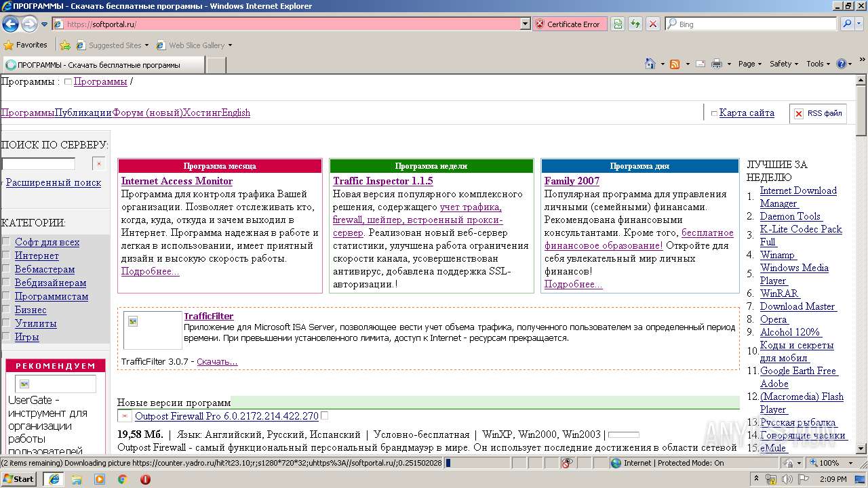Click the site search text field

pos(38,163)
